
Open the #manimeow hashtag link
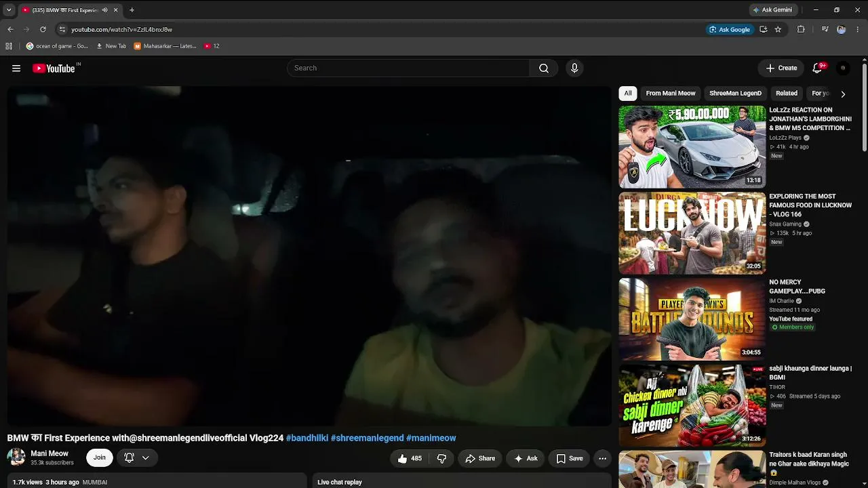[431, 438]
